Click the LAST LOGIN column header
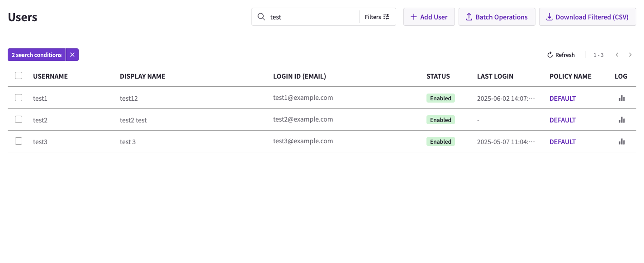Screen dimensions: 644x263 tap(495, 76)
